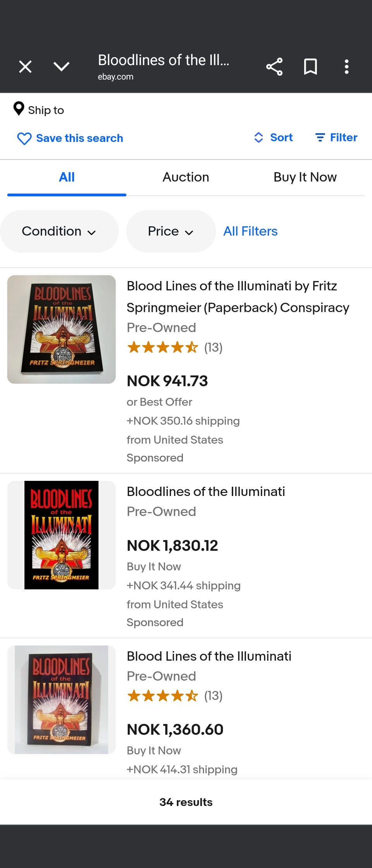Collapse the browser with the down chevron

point(62,67)
